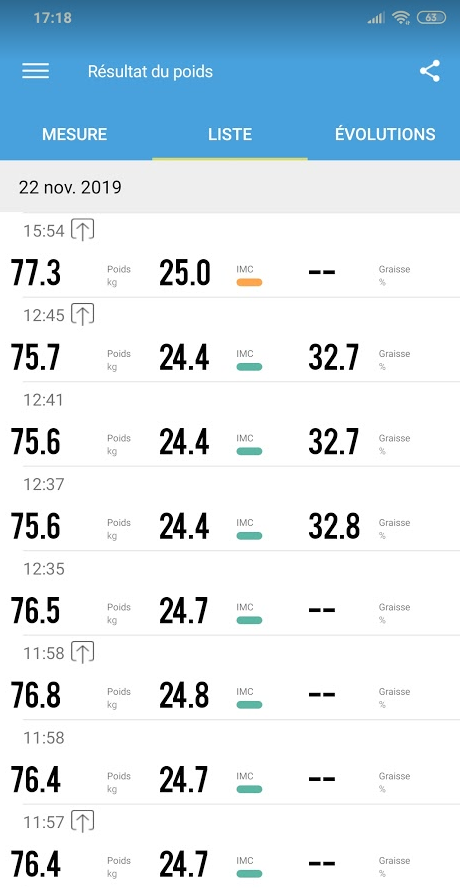Open the 76.5 kg measurement at 12:35

(x=230, y=593)
